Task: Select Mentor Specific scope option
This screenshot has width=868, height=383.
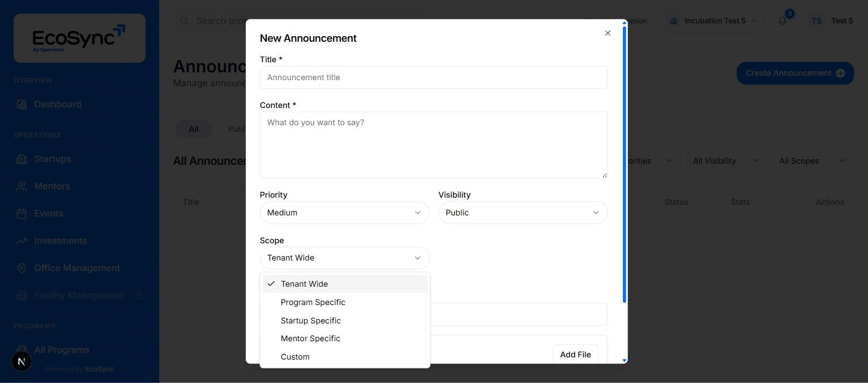Action: [x=345, y=338]
